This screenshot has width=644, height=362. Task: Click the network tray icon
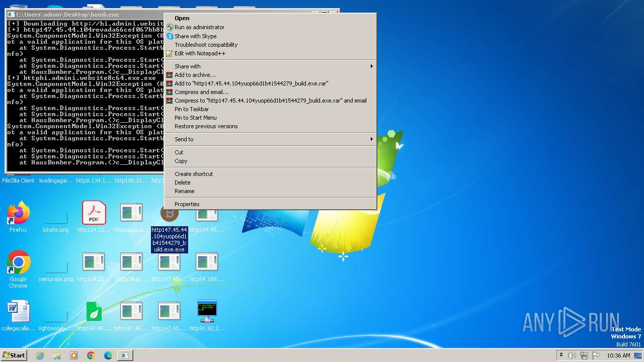tap(584, 355)
